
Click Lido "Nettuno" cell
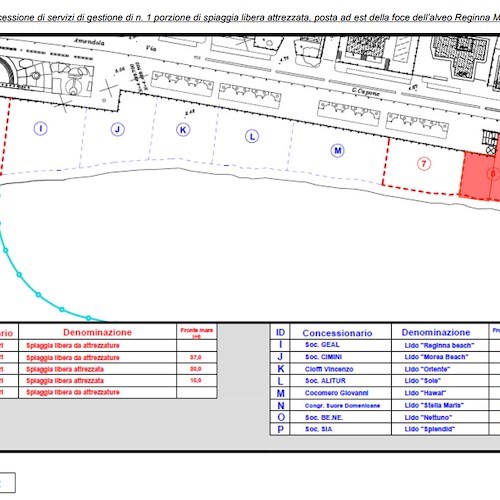click(428, 417)
